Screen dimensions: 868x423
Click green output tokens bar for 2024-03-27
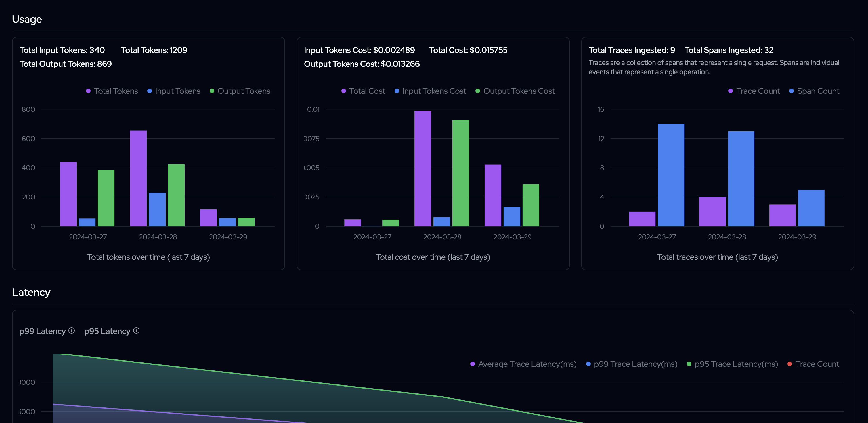pyautogui.click(x=106, y=198)
